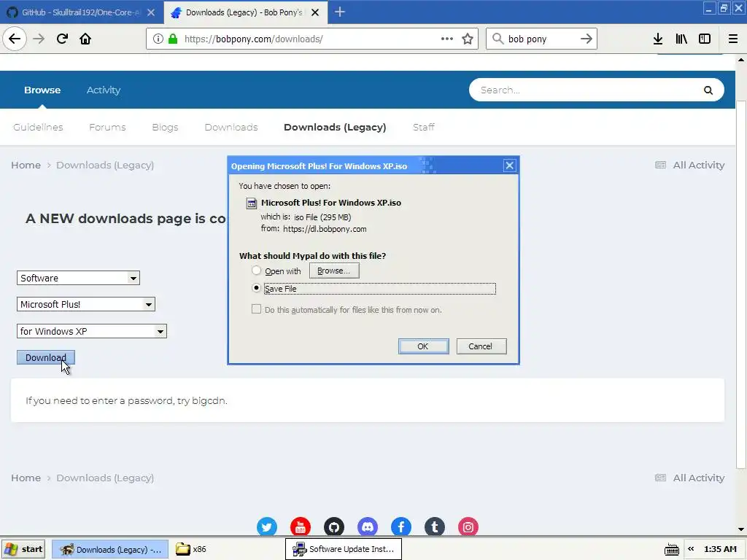Open top Home breadcrumb link
The width and height of the screenshot is (747, 560).
pos(26,166)
